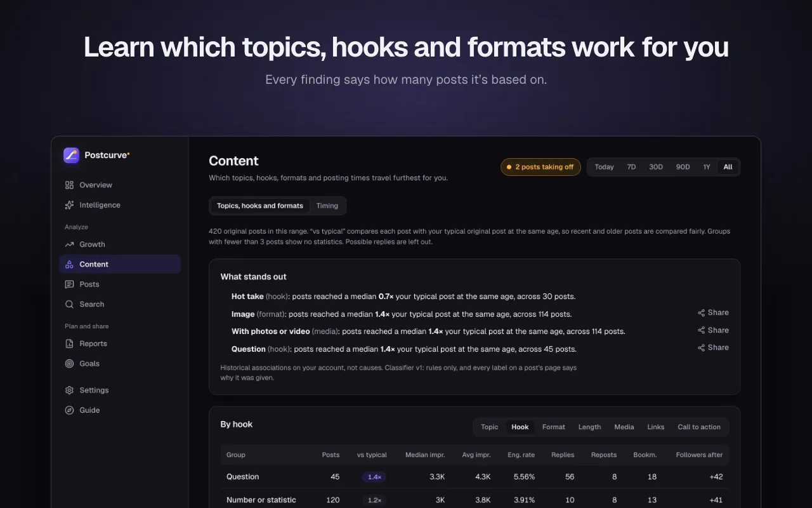Set the date range to 90D
Image resolution: width=812 pixels, height=508 pixels.
(x=683, y=167)
